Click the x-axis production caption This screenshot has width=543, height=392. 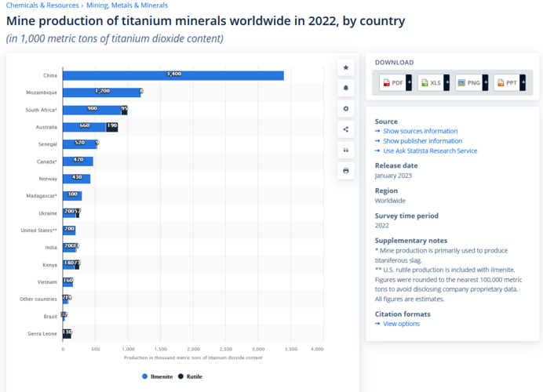click(x=193, y=358)
